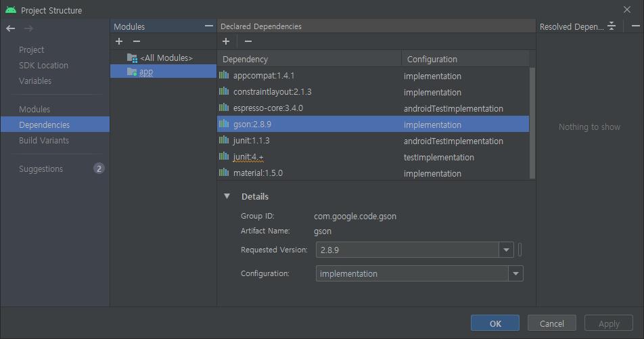
Task: Click the All Modules folder icon
Action: (133, 58)
